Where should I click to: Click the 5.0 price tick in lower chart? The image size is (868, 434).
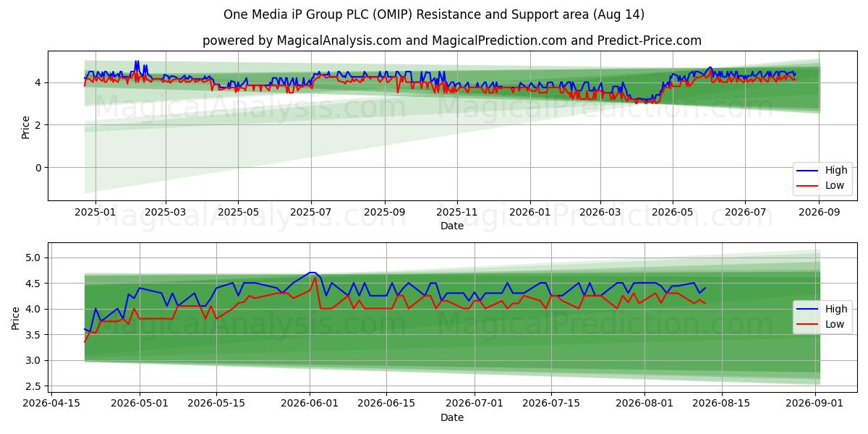coord(34,258)
